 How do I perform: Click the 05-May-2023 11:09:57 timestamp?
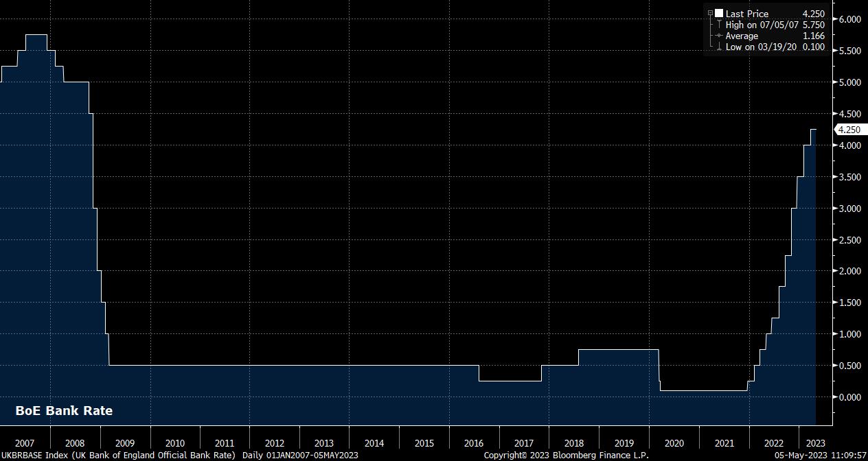820,456
